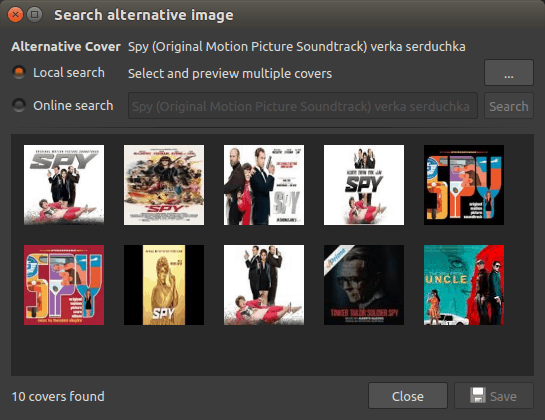Select the Local search radio button
Screen dimensions: 545x420
point(19,72)
